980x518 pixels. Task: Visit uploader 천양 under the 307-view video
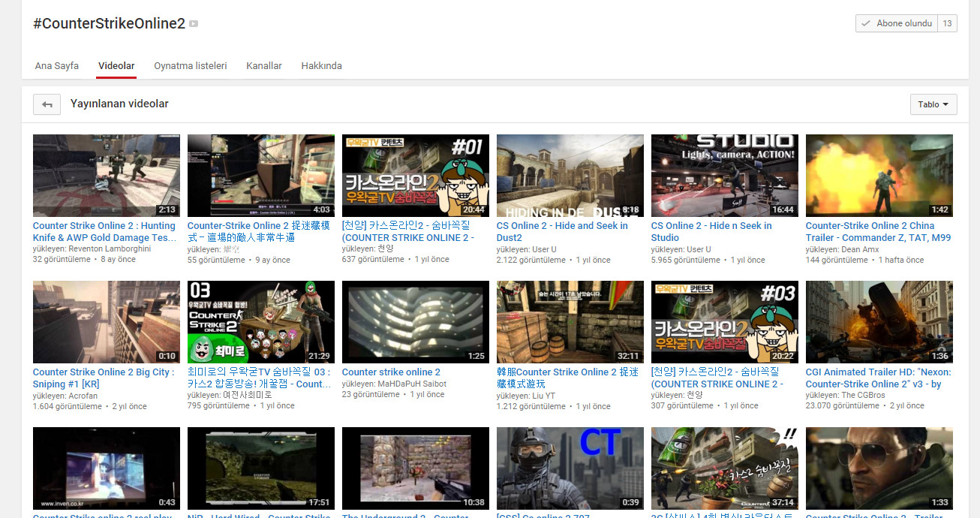694,395
